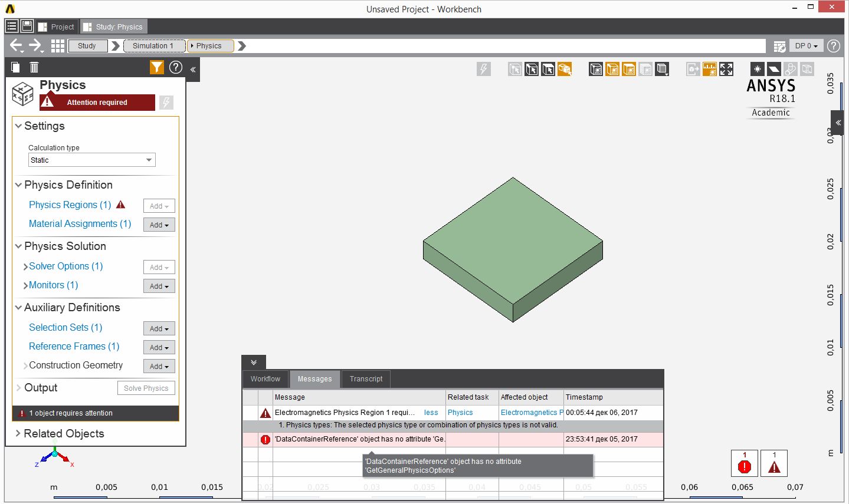Click the zoom to fit arrows icon
Screen dimensions: 849x504
tap(726, 70)
